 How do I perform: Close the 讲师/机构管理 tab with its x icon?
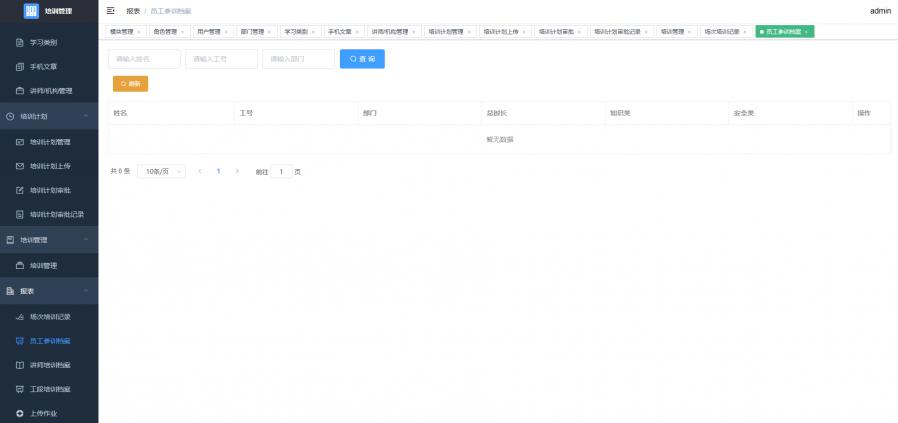(414, 32)
